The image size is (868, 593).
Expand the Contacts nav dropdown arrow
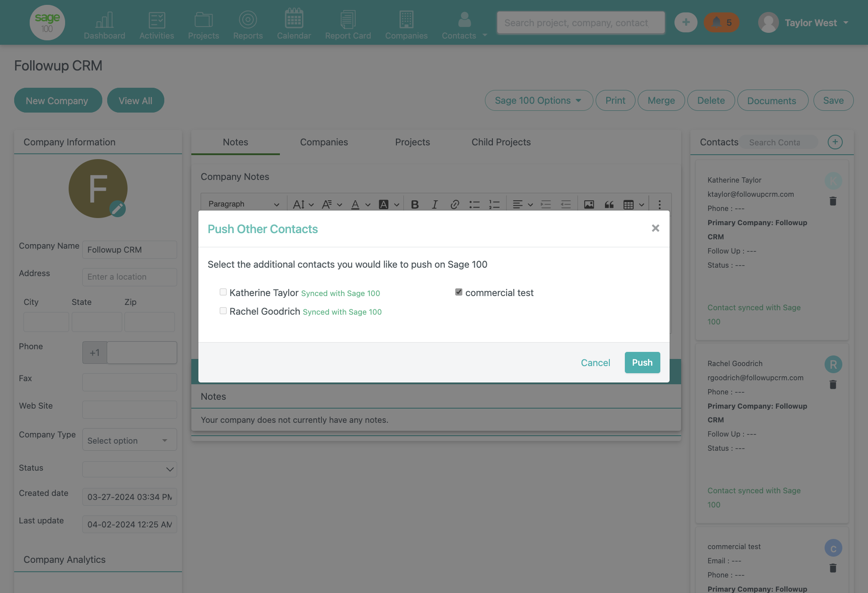pyautogui.click(x=485, y=35)
